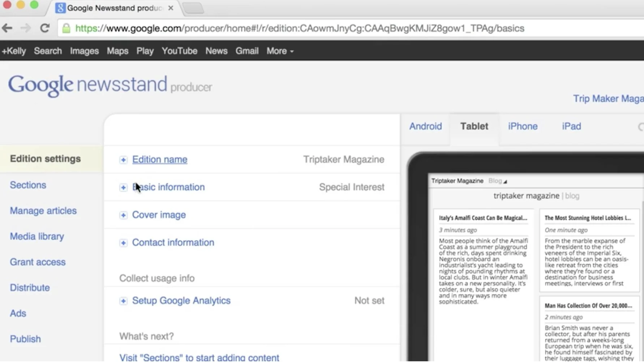Click the What's next? heading
This screenshot has width=644, height=362.
[x=146, y=336]
